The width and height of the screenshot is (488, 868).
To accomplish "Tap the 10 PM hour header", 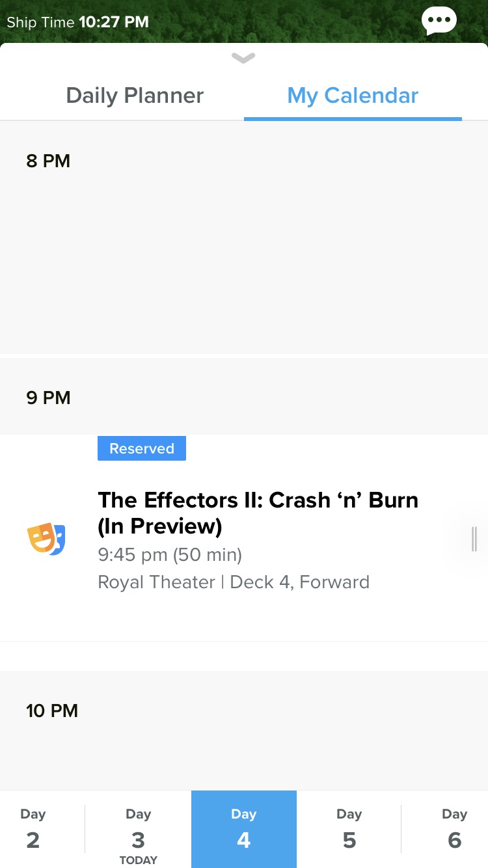I will pos(52,711).
